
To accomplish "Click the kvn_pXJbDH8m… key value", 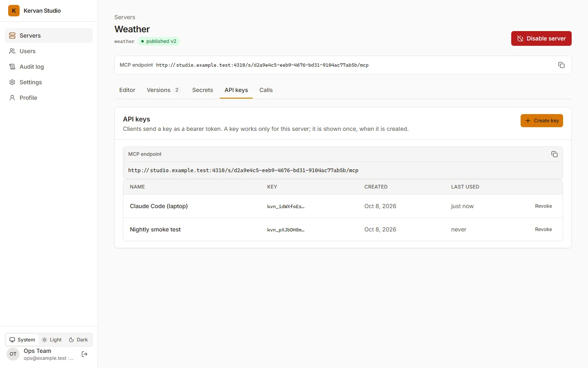I will [286, 230].
